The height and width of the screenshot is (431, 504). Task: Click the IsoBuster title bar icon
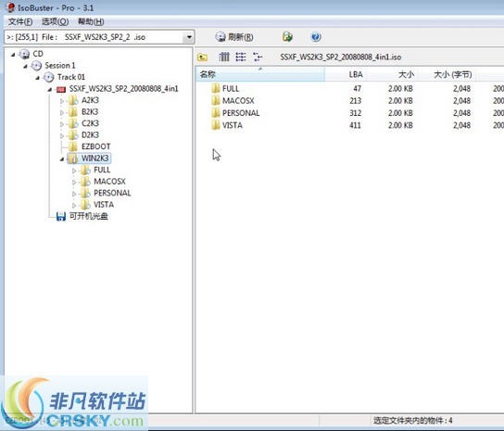(x=10, y=7)
